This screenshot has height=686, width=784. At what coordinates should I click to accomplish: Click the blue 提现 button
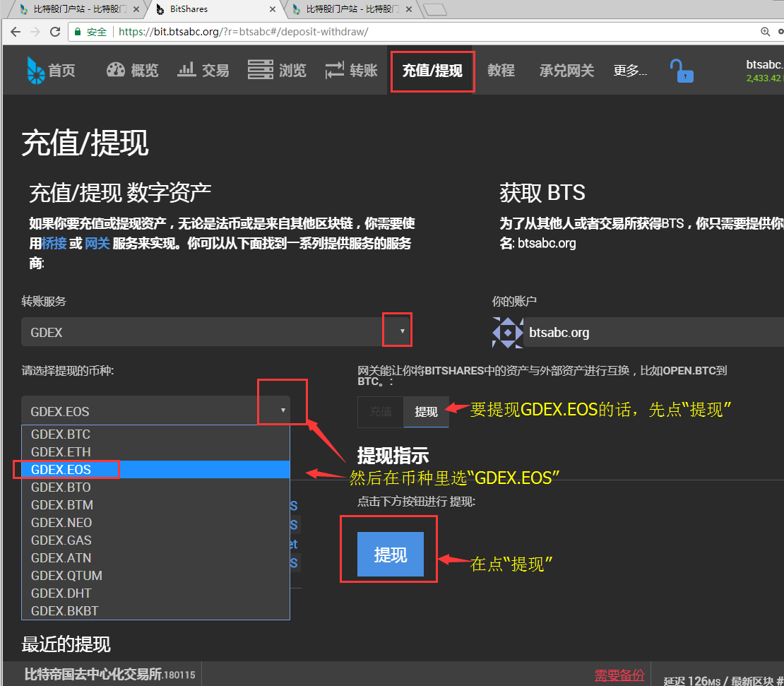tap(391, 554)
